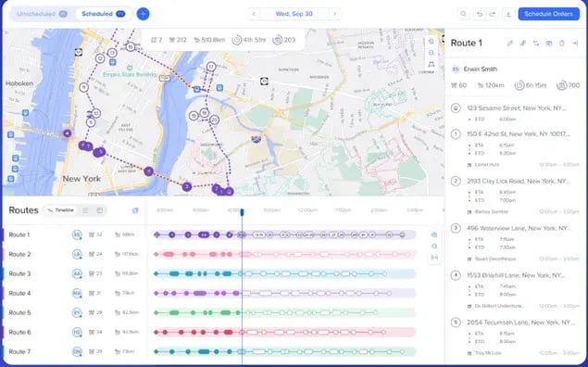
Task: Click the zoom icon at right of timeline
Action: [434, 247]
